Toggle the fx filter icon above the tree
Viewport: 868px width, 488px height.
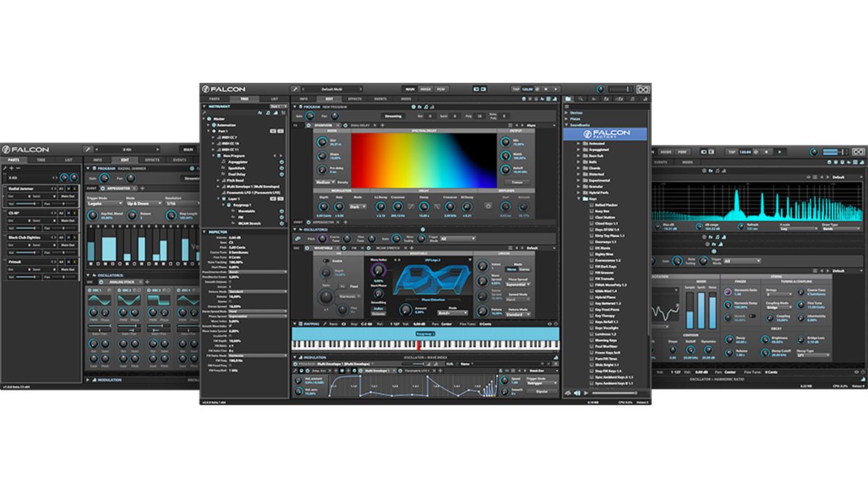click(259, 113)
